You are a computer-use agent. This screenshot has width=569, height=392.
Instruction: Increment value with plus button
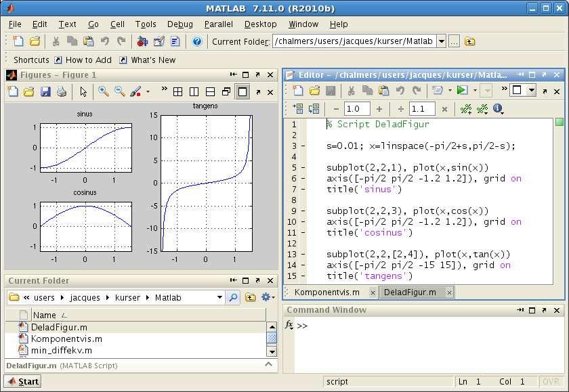(379, 109)
